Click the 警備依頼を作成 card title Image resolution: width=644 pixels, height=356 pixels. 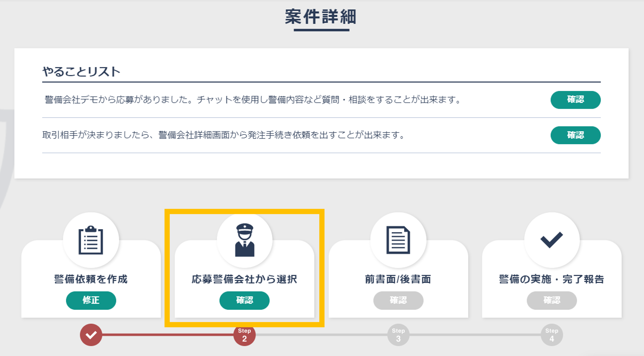91,279
